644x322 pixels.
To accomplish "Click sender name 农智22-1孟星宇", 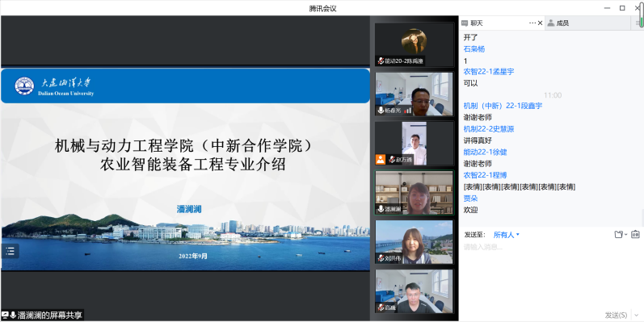I will (489, 71).
